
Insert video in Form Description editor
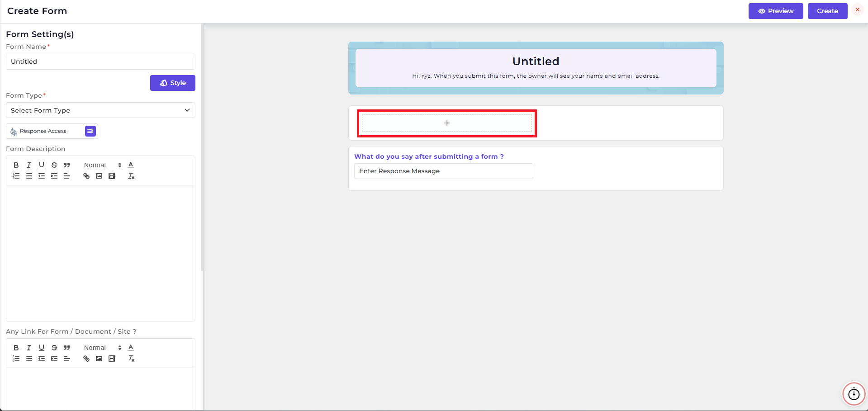coord(112,176)
